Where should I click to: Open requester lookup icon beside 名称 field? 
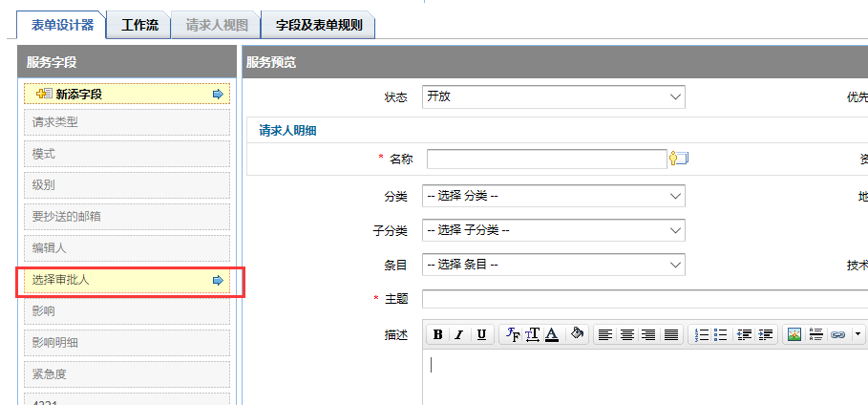[x=679, y=159]
